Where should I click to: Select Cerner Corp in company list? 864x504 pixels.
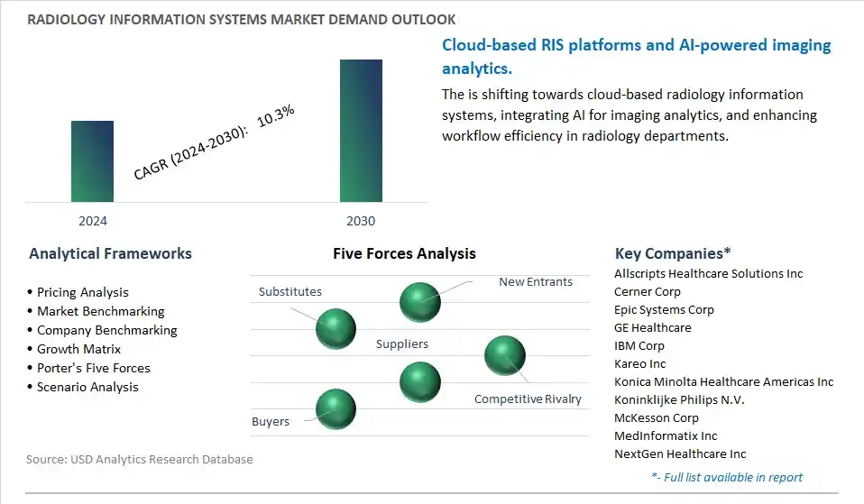(x=648, y=292)
